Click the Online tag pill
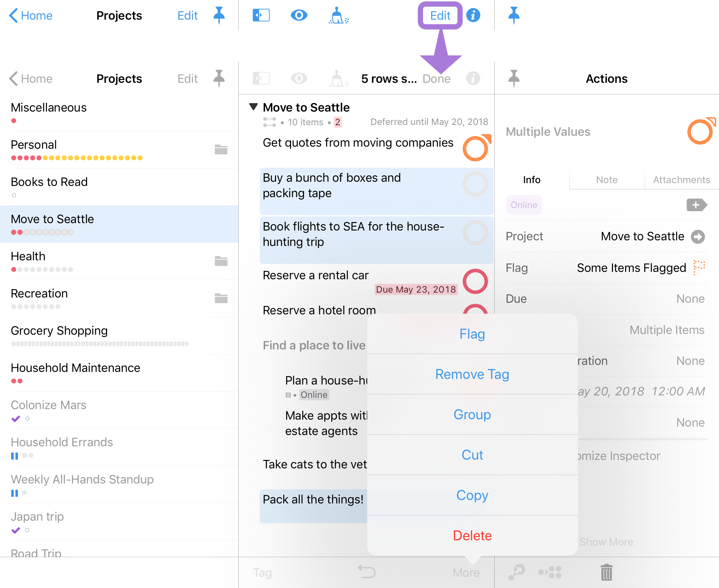 524,205
